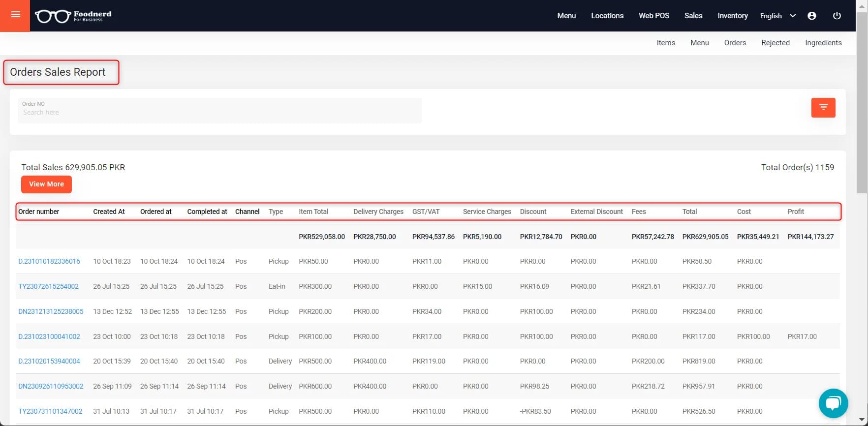The image size is (868, 426).
Task: Click the PKR17.00 profit cell
Action: point(802,336)
